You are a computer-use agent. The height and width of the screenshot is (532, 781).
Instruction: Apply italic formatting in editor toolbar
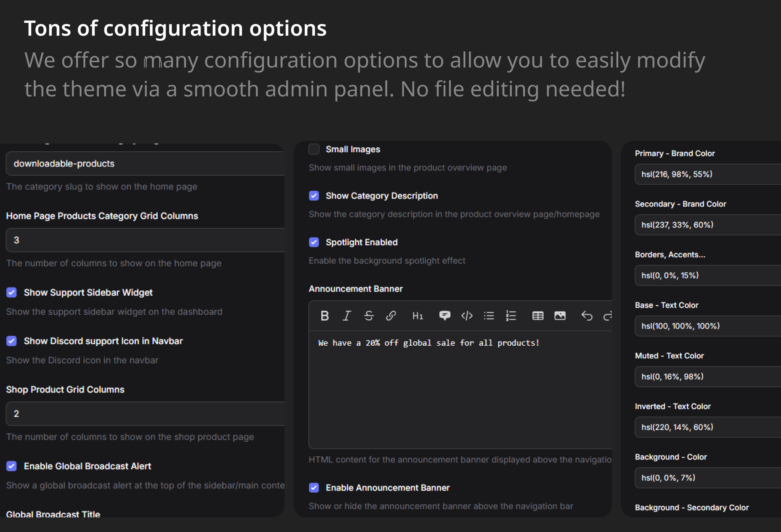point(347,316)
